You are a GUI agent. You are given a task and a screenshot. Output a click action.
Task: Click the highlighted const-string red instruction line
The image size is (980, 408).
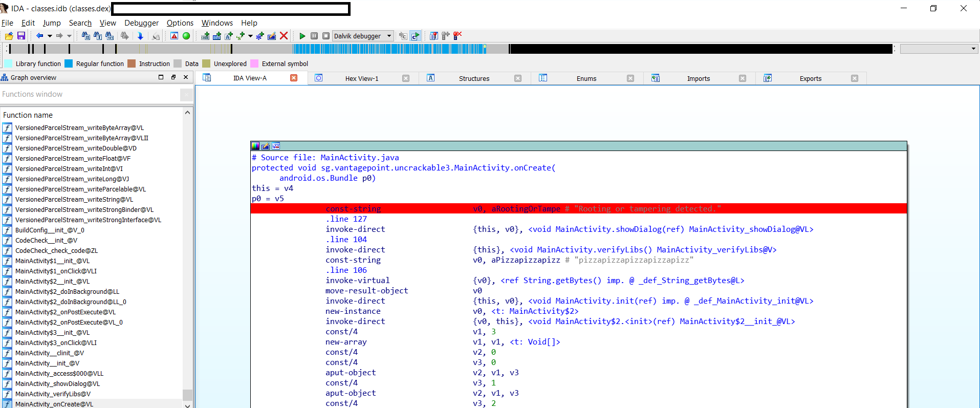(578, 209)
